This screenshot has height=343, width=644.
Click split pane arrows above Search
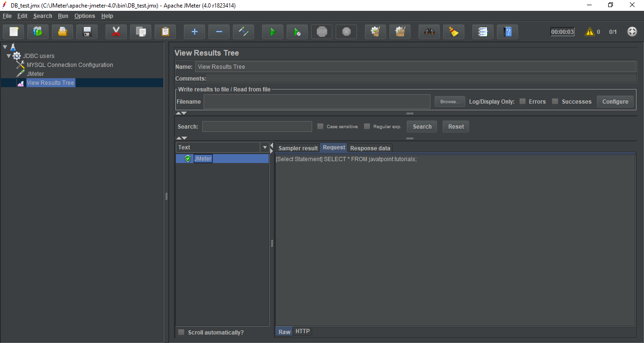181,113
